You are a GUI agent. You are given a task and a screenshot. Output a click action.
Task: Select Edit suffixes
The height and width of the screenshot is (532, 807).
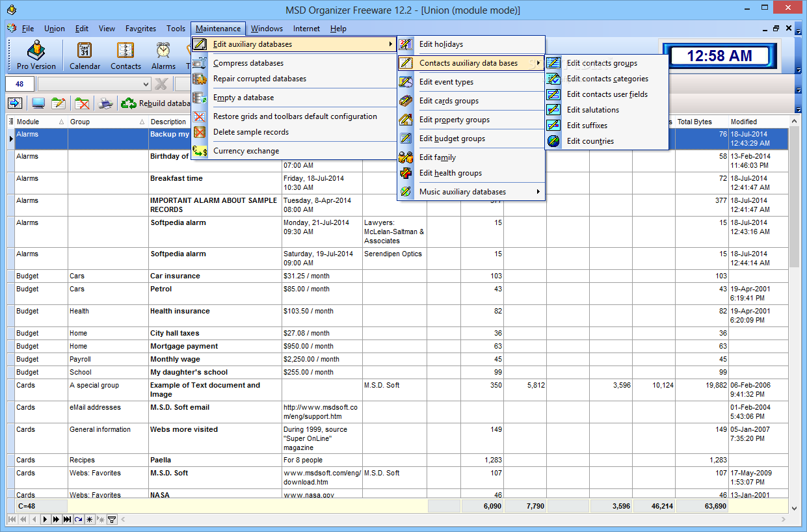[607, 126]
